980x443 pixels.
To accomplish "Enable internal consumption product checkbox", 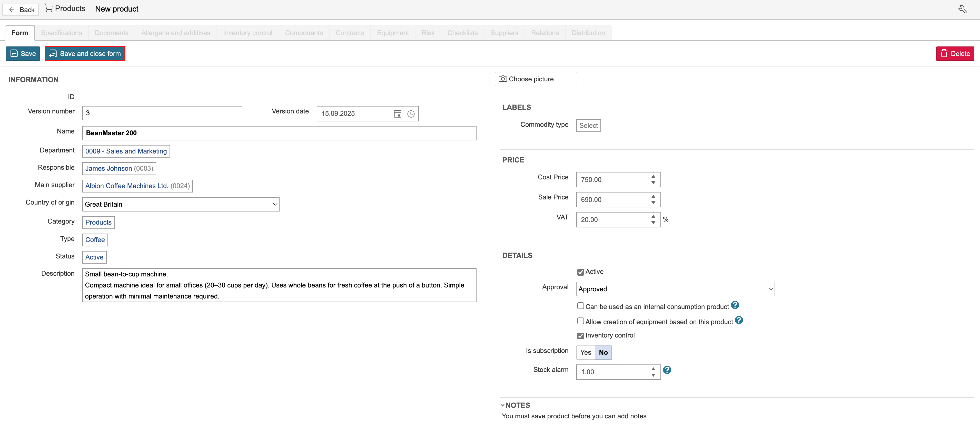I will click(x=581, y=306).
